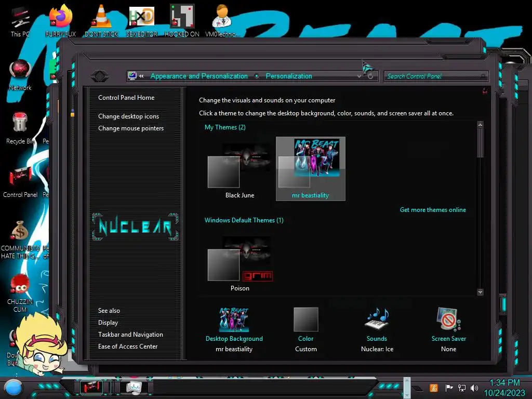Click Windows Default Themes (1) heading
This screenshot has height=399, width=532.
244,220
